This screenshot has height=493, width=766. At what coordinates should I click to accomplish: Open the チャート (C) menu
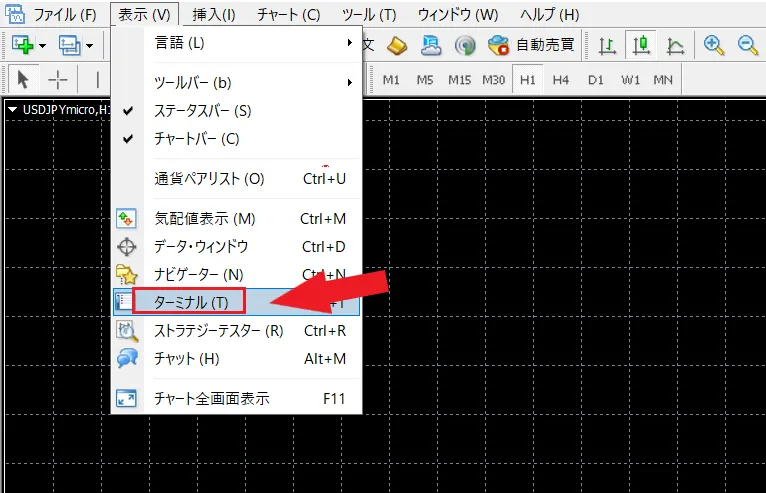pos(288,15)
